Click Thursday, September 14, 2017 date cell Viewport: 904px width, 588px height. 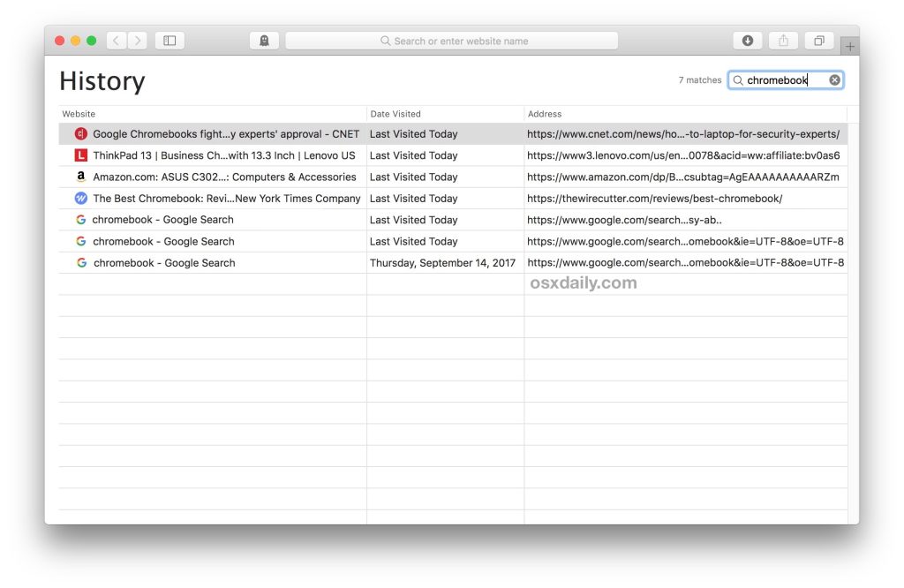click(443, 263)
